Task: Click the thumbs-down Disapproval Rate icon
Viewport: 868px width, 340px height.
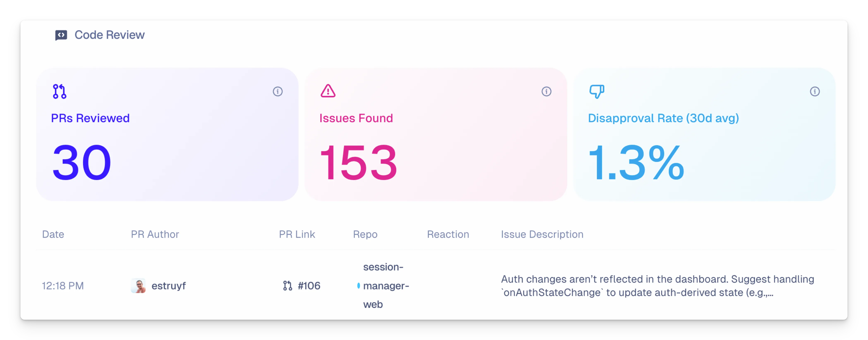Action: click(x=596, y=91)
